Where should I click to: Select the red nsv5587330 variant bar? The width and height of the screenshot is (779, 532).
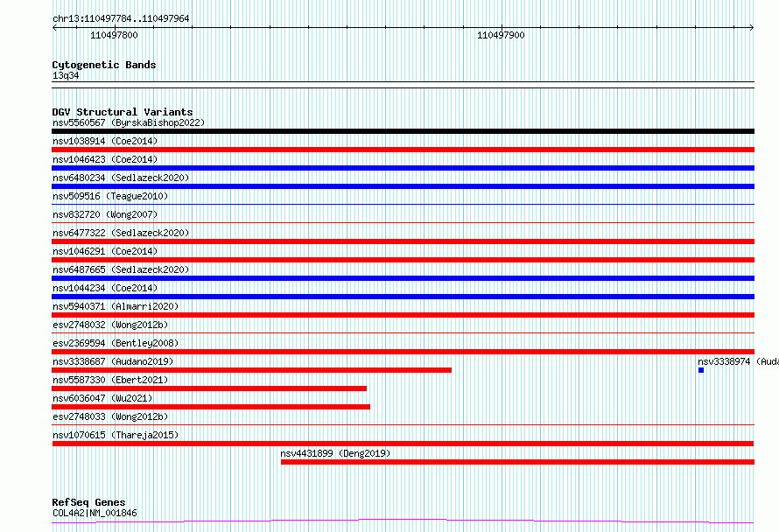[x=209, y=388]
